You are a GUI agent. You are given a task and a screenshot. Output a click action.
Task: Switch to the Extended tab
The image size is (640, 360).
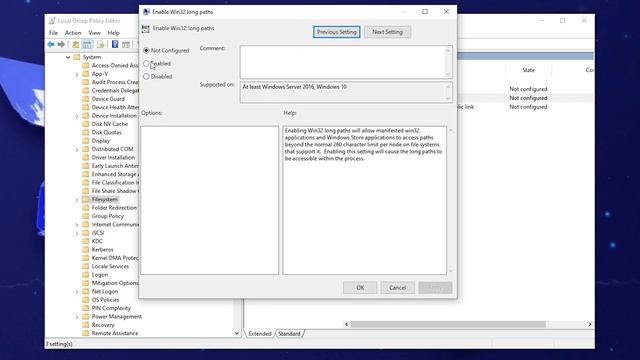point(260,334)
